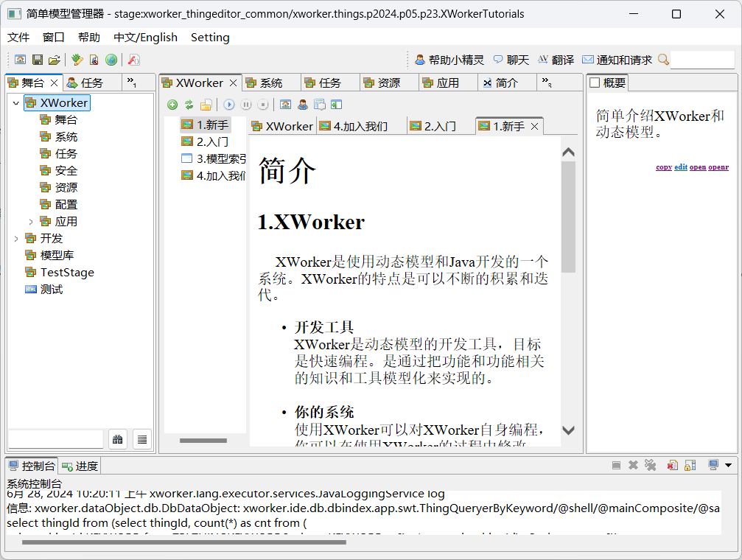Click the single grey X console icon

pyautogui.click(x=633, y=466)
